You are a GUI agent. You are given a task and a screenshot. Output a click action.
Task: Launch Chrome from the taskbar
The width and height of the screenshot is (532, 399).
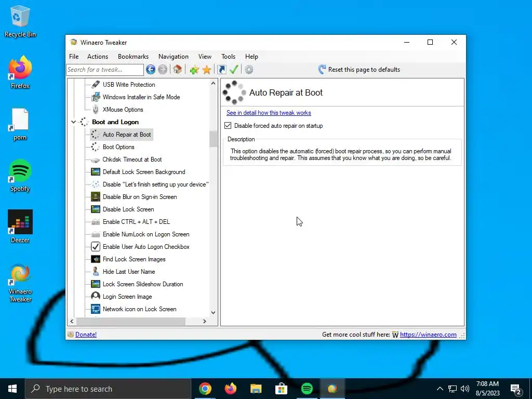point(205,389)
